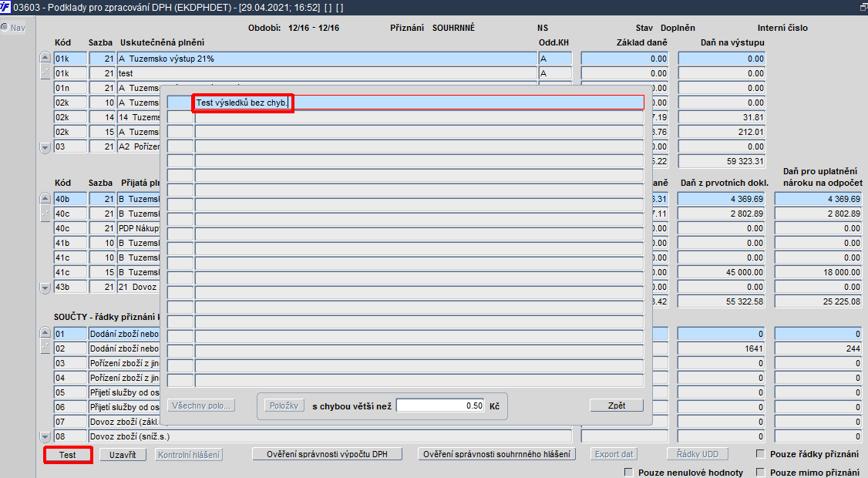The image size is (868, 478).
Task: Run Ověření správnosti souhrnného hlášení
Action: tap(496, 454)
